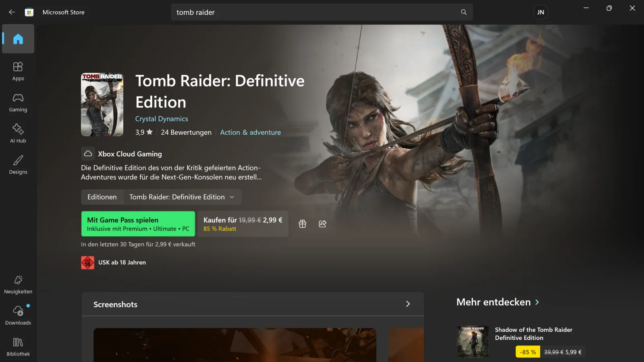
Task: Click the Tomb Raider: Definitive Edition title
Action: 220,91
